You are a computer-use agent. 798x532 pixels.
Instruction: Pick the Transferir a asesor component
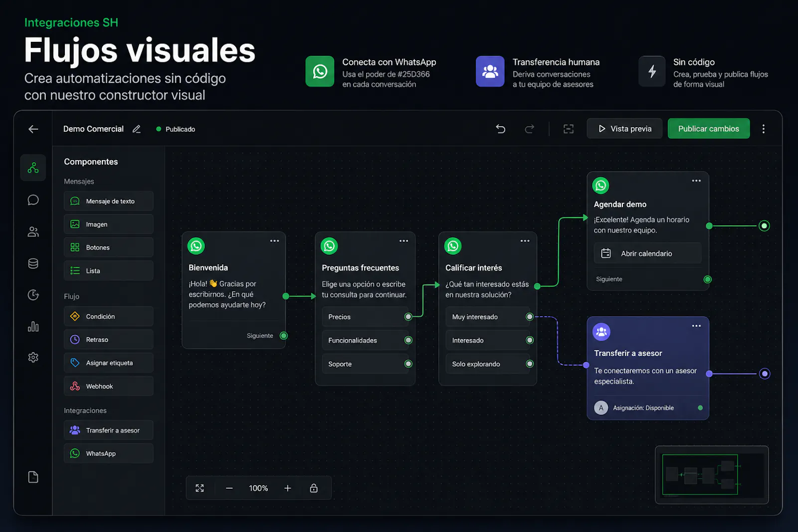(108, 430)
